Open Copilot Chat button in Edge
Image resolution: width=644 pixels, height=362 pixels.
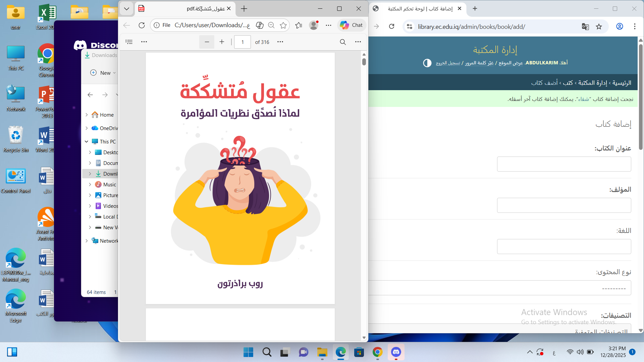(x=351, y=25)
